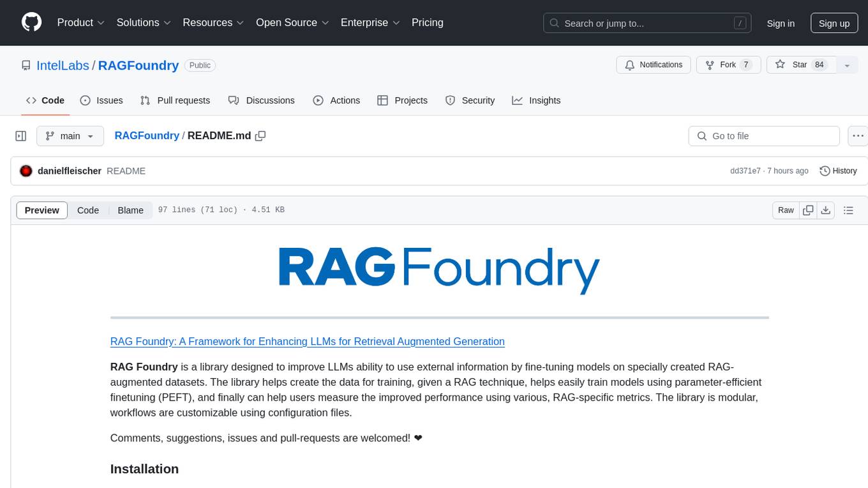Expand the Resources menu
The width and height of the screenshot is (868, 488).
point(213,22)
